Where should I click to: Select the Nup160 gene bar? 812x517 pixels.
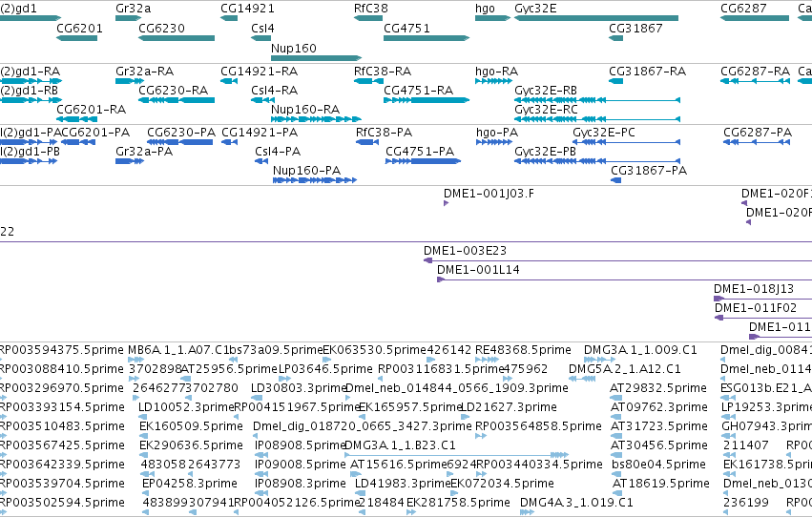317,58
